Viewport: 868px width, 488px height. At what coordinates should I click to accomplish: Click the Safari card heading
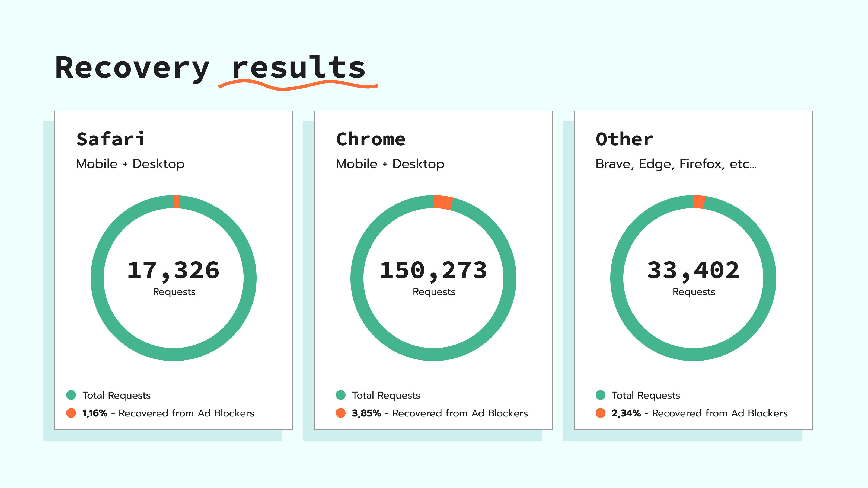(110, 139)
